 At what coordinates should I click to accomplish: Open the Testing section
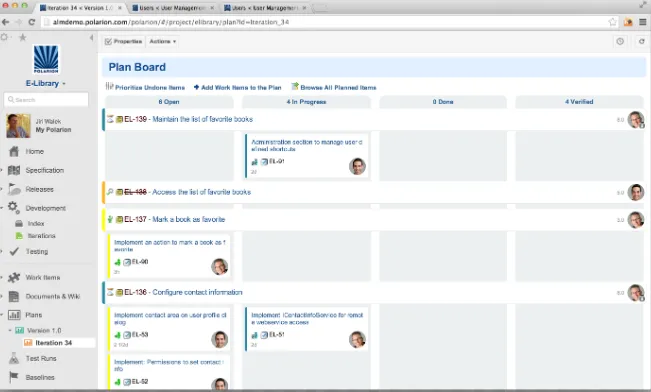pos(37,252)
